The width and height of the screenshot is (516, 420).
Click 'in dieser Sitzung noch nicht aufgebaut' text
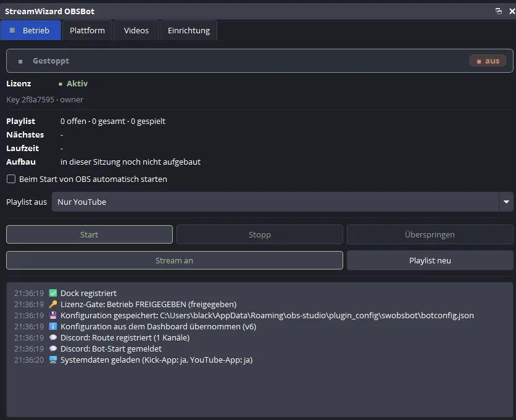coord(130,162)
